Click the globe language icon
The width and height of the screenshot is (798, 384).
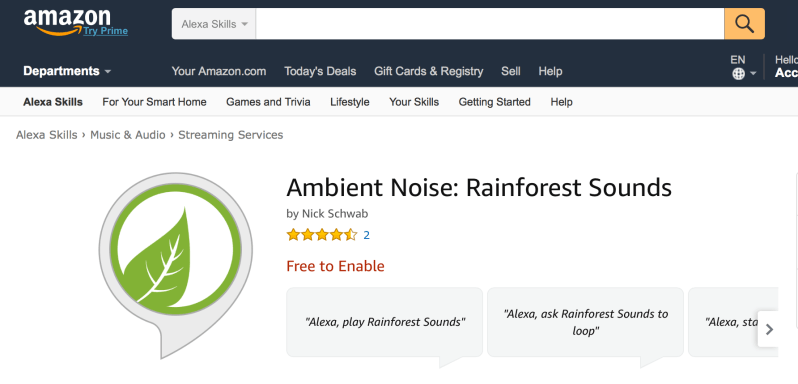click(738, 74)
